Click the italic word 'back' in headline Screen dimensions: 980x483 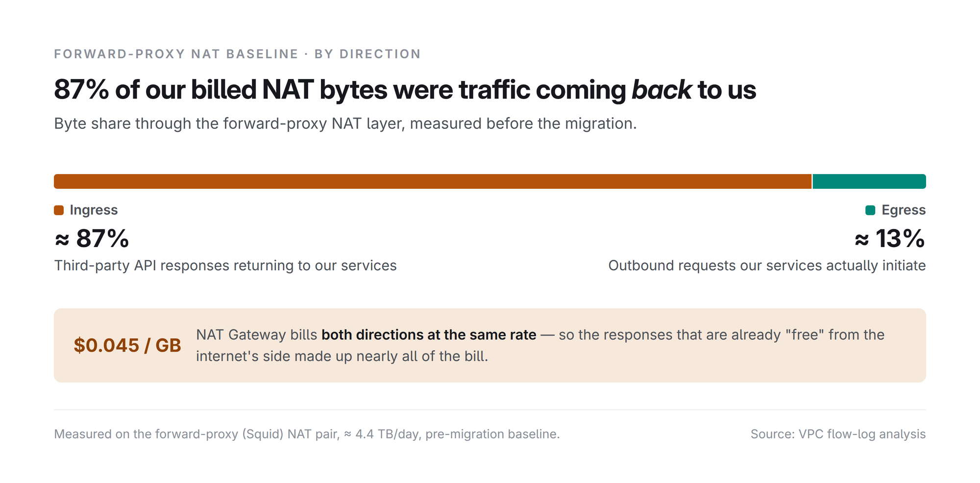point(661,90)
